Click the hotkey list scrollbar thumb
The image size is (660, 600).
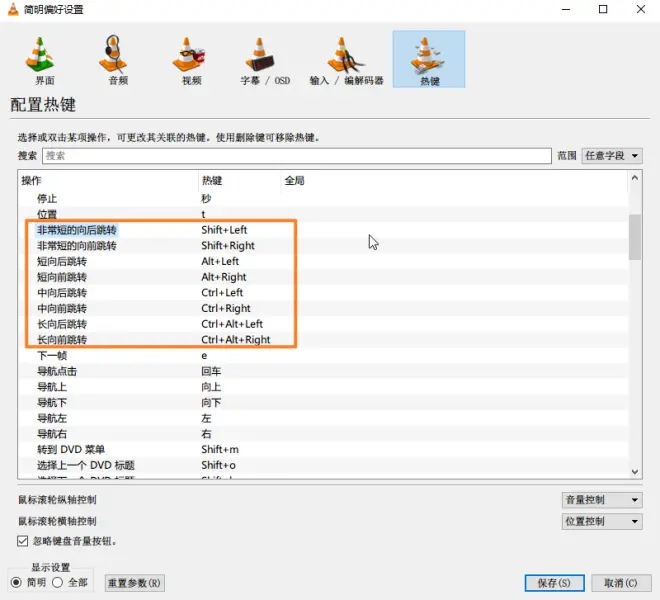click(x=635, y=237)
